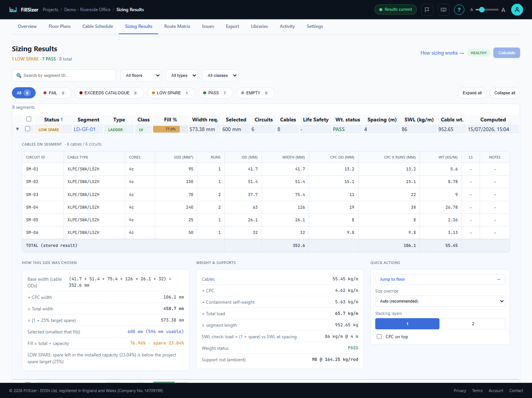The height and width of the screenshot is (398, 532).
Task: Collapse the LD-GF-01 row triangle
Action: point(17,129)
